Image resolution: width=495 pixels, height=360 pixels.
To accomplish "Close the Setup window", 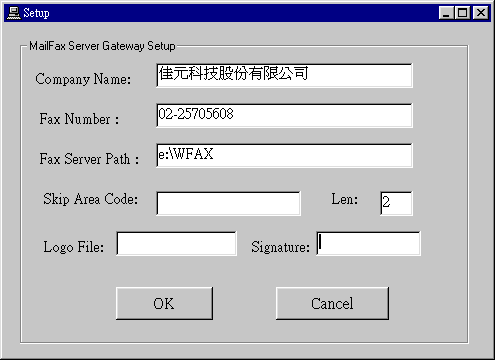I will 481,13.
